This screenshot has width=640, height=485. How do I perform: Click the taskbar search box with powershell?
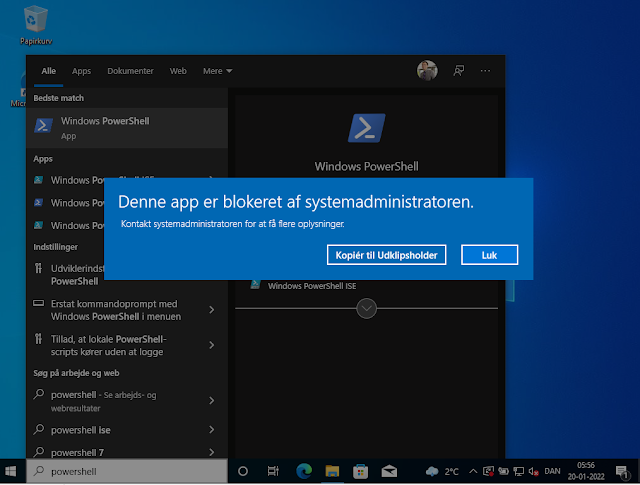[x=127, y=472]
